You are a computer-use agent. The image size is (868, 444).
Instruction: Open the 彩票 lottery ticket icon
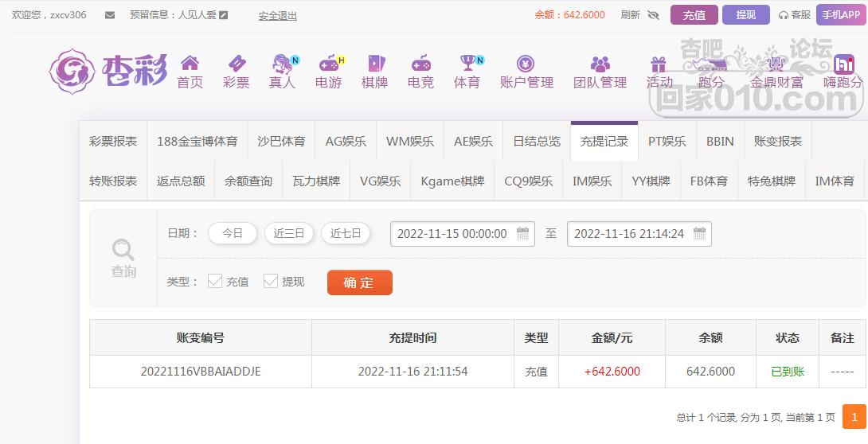[237, 63]
